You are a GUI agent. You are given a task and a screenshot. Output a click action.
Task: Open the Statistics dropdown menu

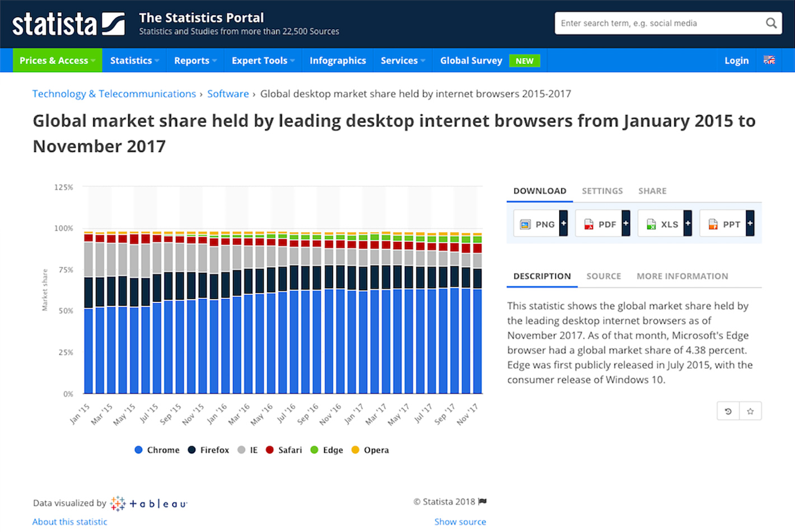134,60
